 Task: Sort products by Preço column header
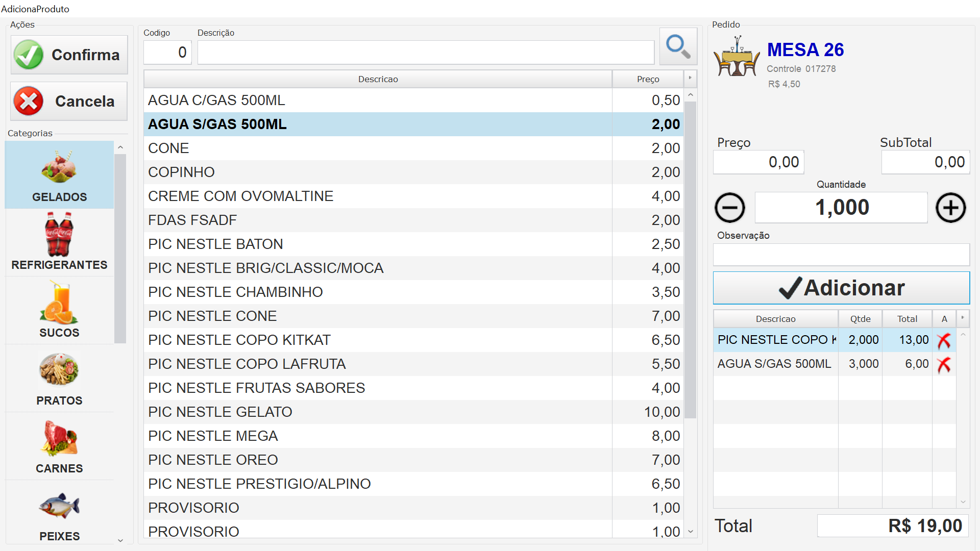pos(648,79)
